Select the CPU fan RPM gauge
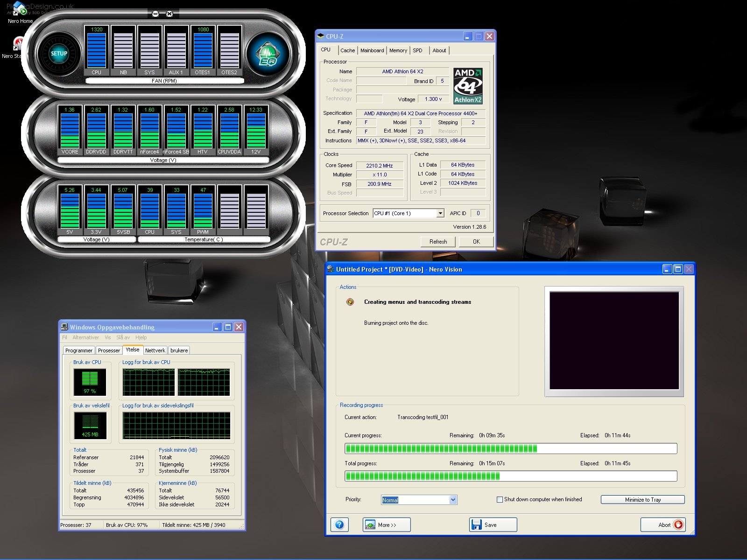 96,50
